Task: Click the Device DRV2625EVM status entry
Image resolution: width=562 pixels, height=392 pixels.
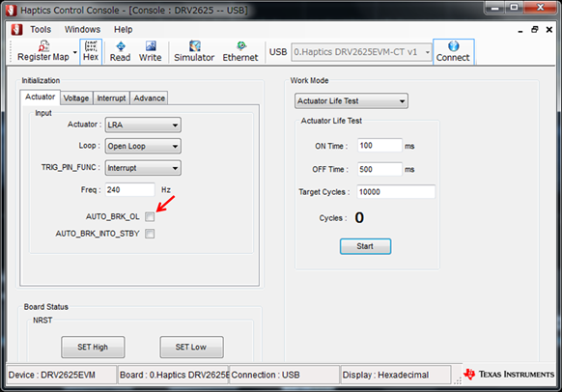Action: coord(62,375)
